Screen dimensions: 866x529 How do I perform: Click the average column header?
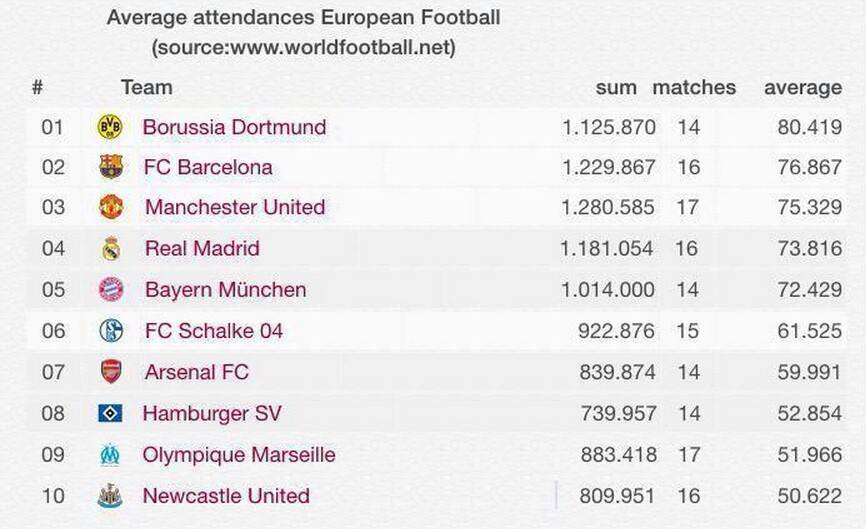click(803, 87)
